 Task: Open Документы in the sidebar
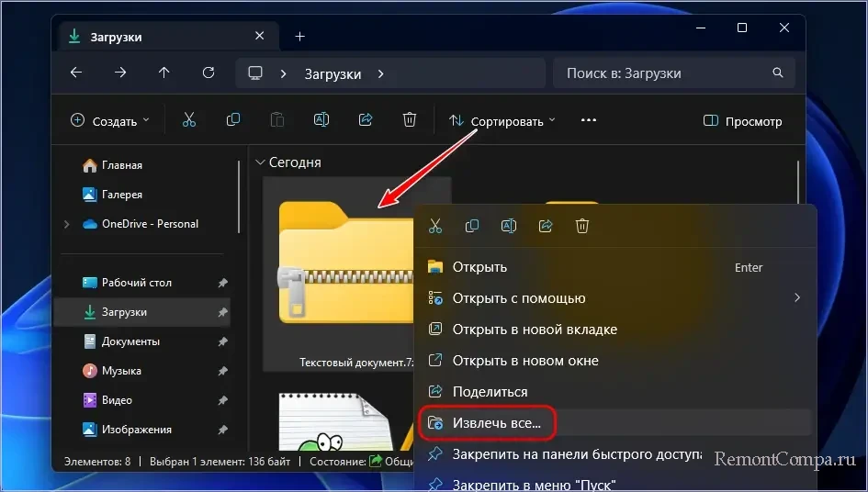tap(130, 341)
